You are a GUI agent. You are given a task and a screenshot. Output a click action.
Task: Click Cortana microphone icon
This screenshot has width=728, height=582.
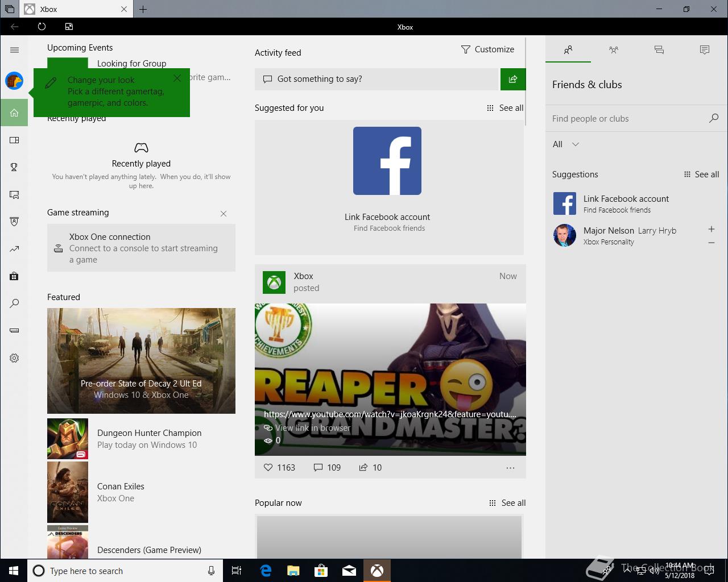pyautogui.click(x=211, y=571)
